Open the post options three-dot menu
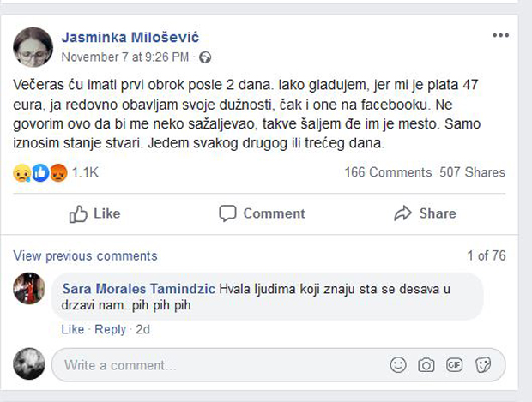 pyautogui.click(x=500, y=36)
